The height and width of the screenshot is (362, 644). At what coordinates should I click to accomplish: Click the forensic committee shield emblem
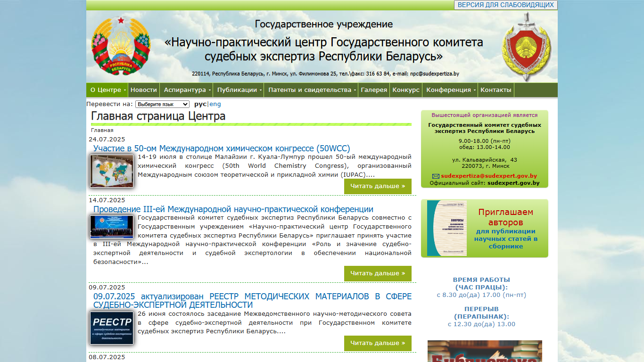(526, 46)
